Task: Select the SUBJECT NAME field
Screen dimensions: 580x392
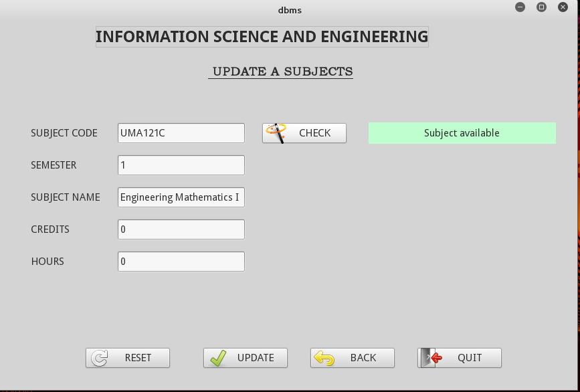Action: (181, 197)
